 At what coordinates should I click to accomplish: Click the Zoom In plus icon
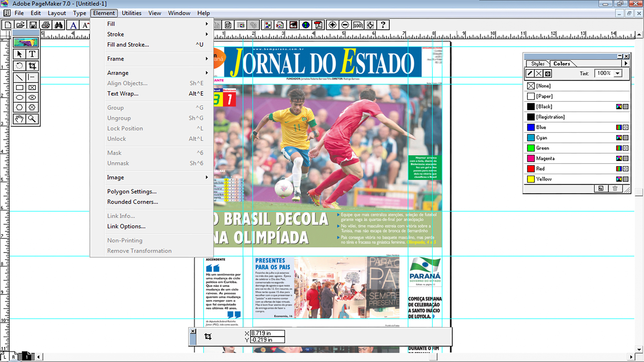pos(332,25)
